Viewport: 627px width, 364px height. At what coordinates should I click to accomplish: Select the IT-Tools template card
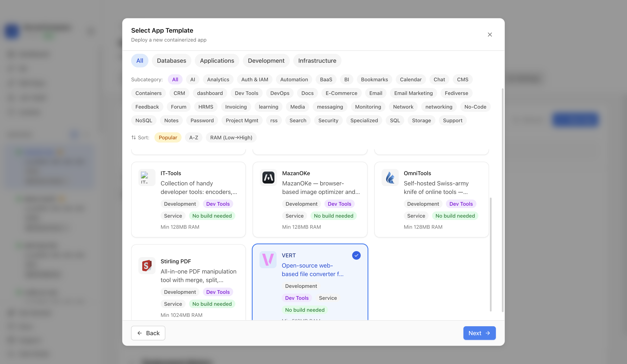(x=188, y=200)
